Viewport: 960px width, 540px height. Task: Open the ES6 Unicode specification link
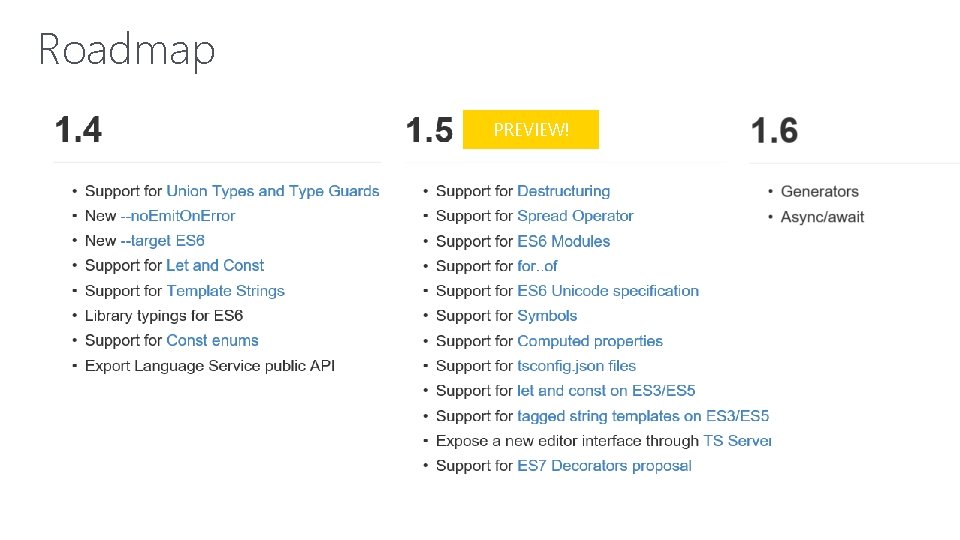608,291
